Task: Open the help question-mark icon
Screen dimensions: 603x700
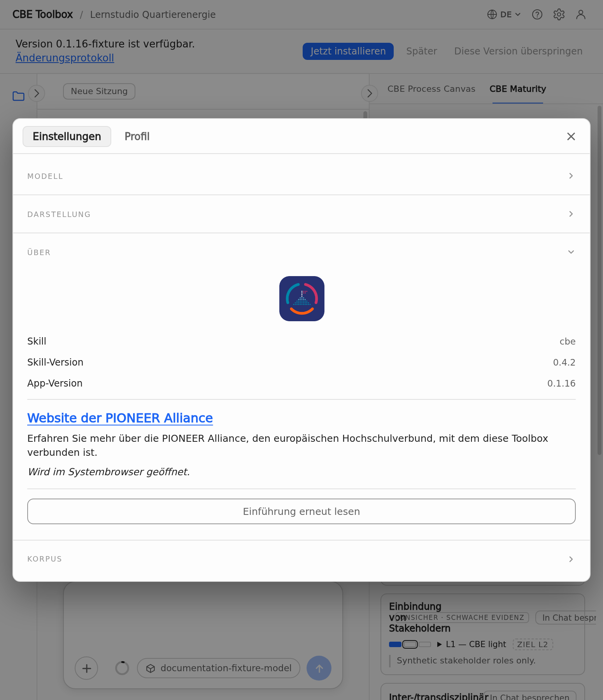Action: tap(537, 14)
